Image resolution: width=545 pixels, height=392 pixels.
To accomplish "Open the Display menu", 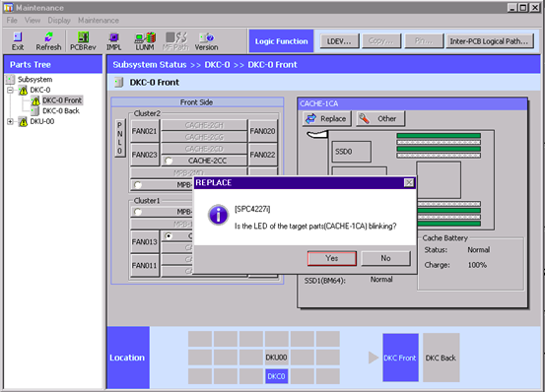I will pyautogui.click(x=59, y=21).
